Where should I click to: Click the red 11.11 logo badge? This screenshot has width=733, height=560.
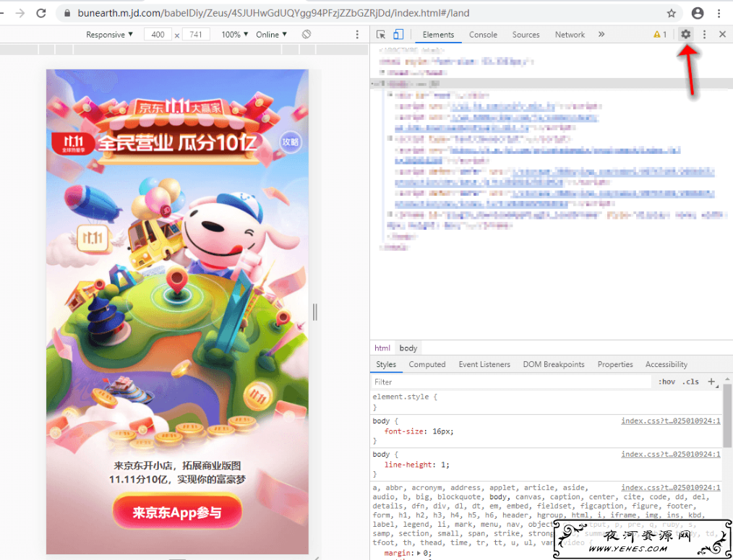pos(72,142)
